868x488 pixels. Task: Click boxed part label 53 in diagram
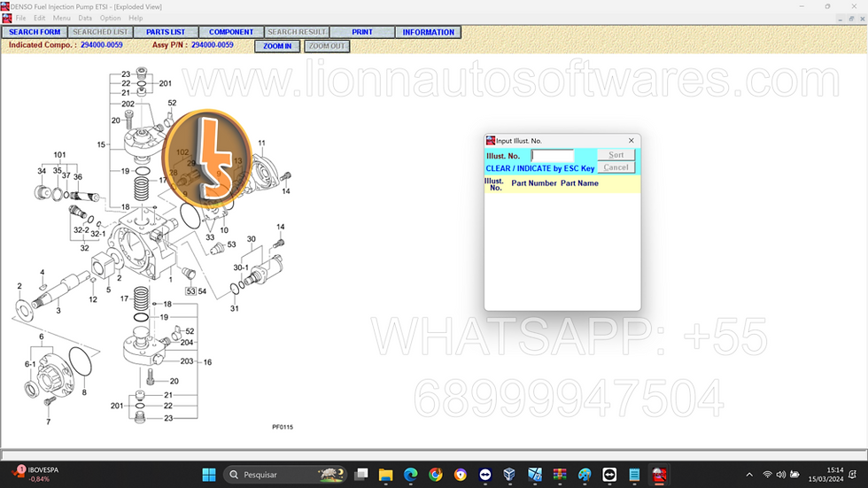(190, 291)
